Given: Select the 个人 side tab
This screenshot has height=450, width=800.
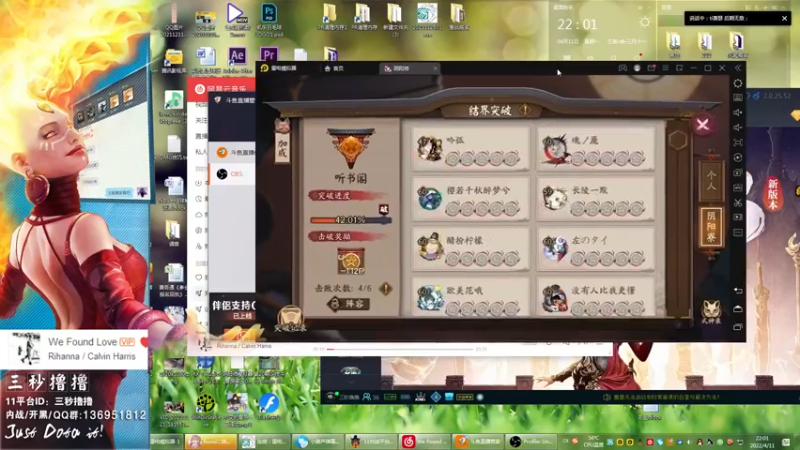Looking at the screenshot, I should coord(711,181).
